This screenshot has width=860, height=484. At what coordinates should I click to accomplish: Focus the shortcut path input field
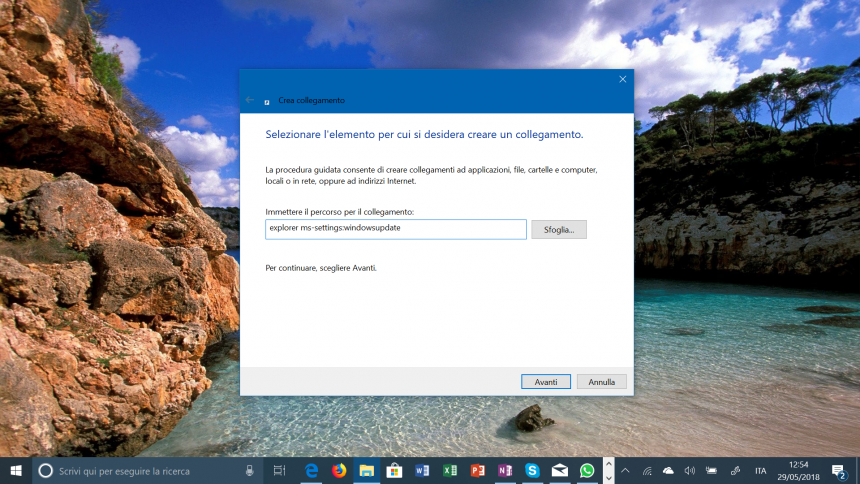tap(395, 229)
